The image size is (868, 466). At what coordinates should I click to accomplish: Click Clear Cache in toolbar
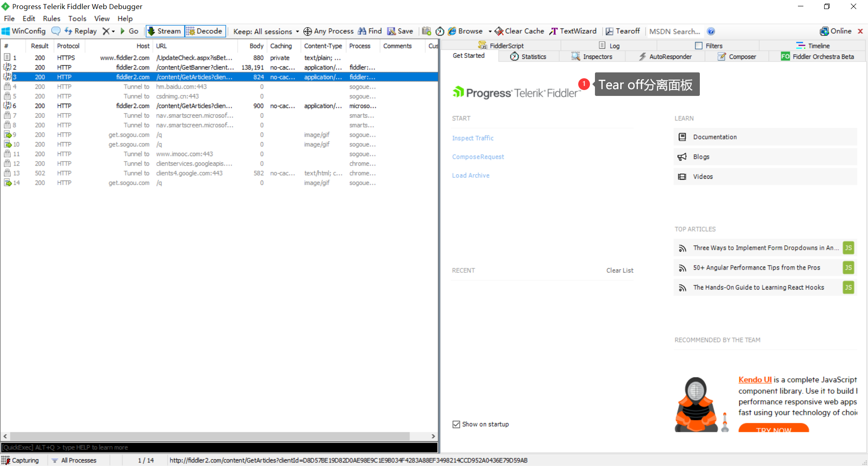click(519, 31)
